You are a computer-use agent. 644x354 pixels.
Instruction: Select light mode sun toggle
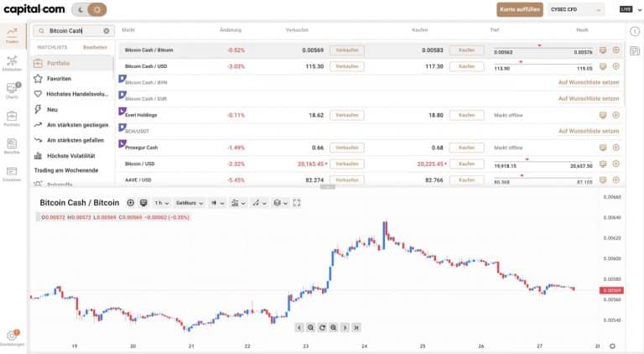point(97,9)
